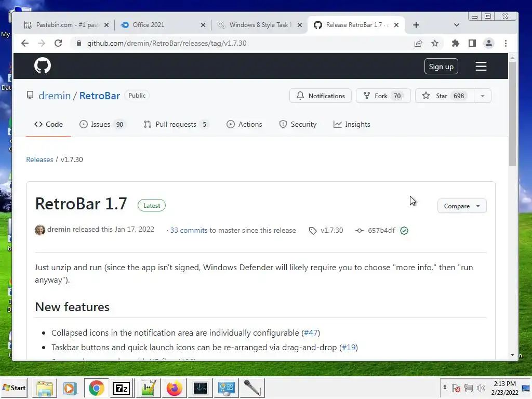
Task: Go back with the browser back arrow
Action: coord(25,43)
